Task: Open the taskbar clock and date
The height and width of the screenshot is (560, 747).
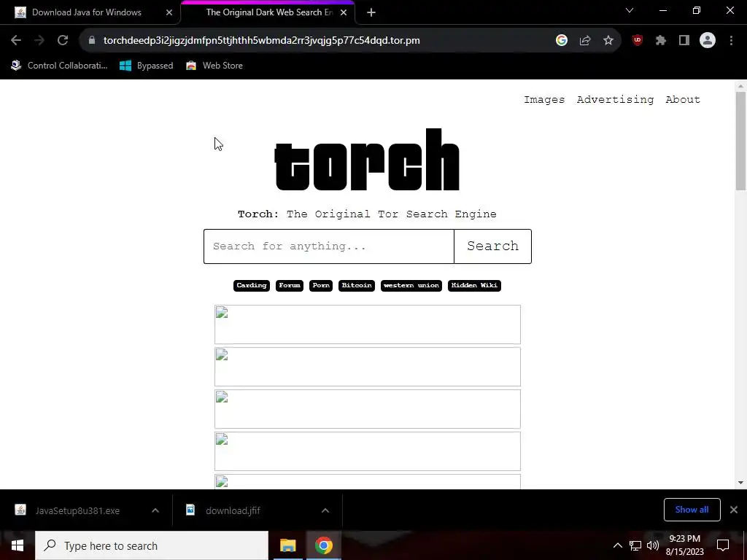Action: pyautogui.click(x=684, y=545)
